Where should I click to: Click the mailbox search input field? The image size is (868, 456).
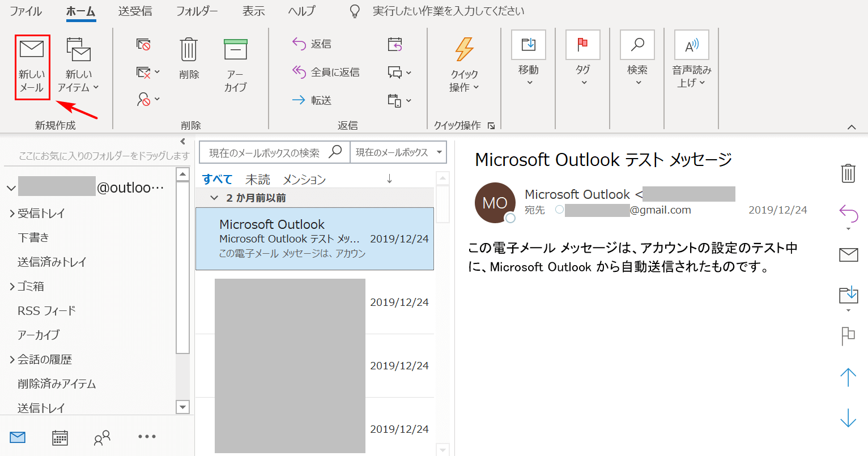tap(264, 153)
